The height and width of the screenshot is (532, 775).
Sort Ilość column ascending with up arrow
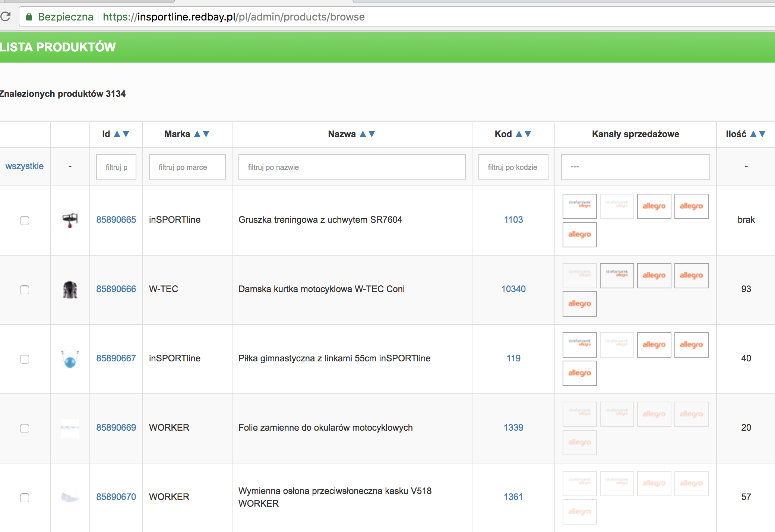click(x=753, y=134)
